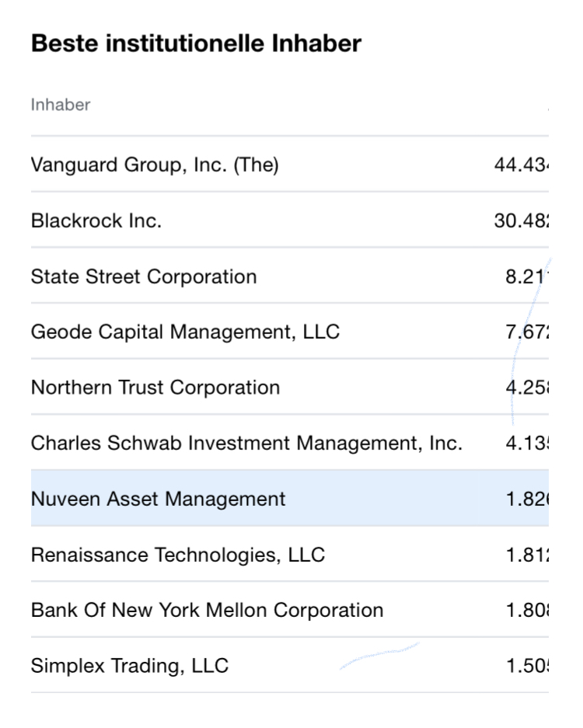Click Northern Trust Corporation in the list
The width and height of the screenshot is (583, 728).
click(155, 388)
